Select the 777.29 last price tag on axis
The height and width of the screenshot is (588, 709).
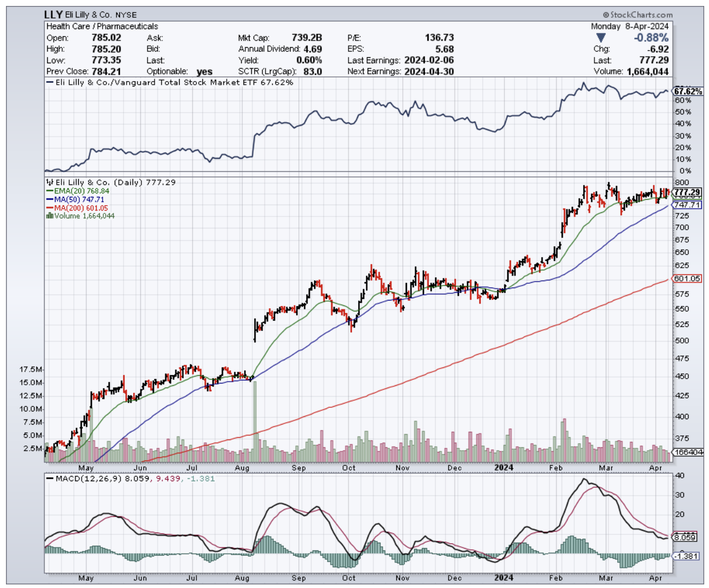[686, 192]
